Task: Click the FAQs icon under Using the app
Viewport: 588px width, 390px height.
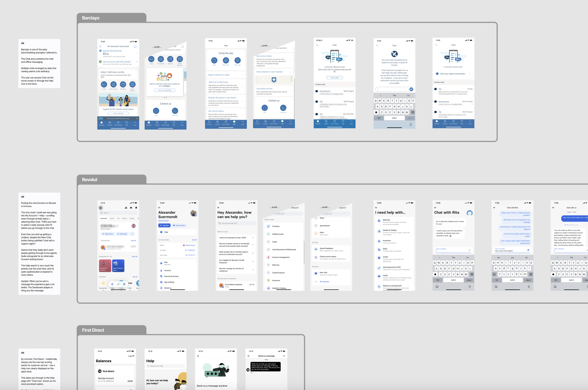Action: (214, 60)
